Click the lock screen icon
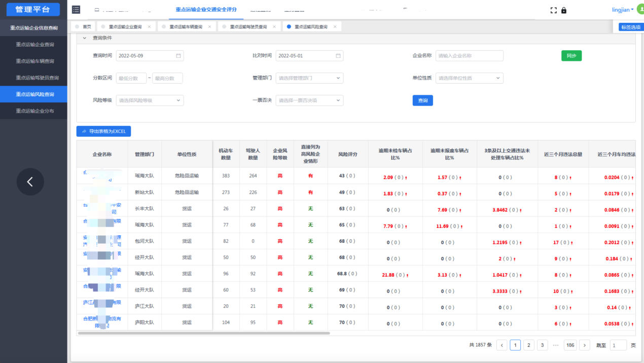644x363 pixels. click(564, 10)
